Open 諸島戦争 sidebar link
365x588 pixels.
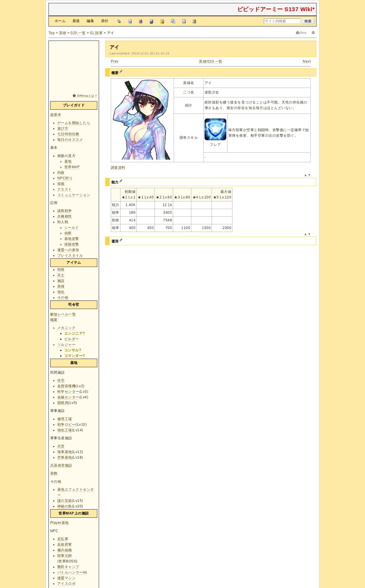point(64,211)
